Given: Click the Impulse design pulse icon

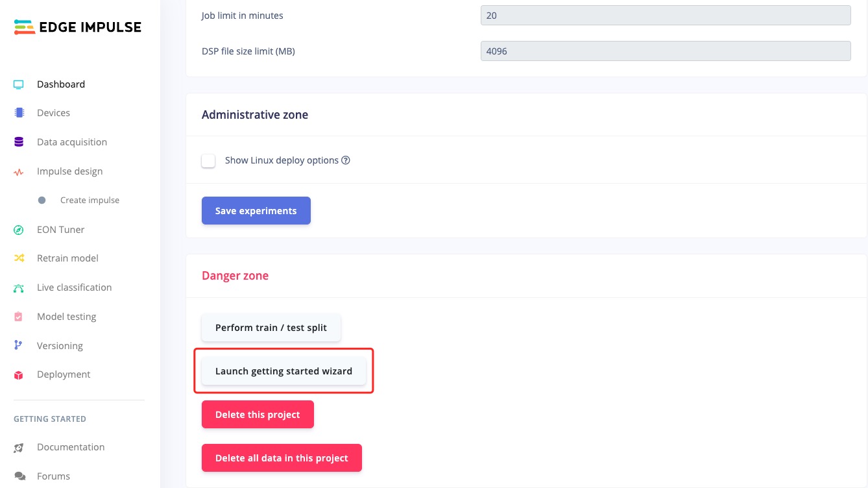Looking at the screenshot, I should point(19,172).
